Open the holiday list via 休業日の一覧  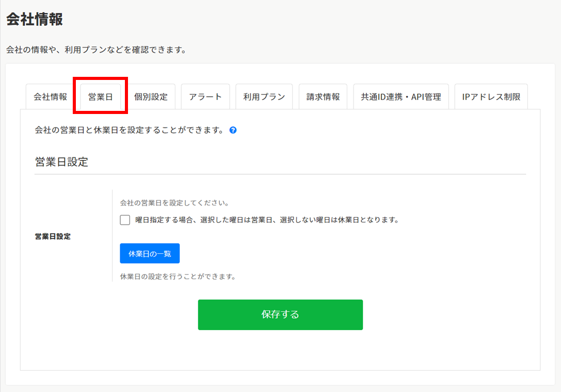click(x=150, y=253)
